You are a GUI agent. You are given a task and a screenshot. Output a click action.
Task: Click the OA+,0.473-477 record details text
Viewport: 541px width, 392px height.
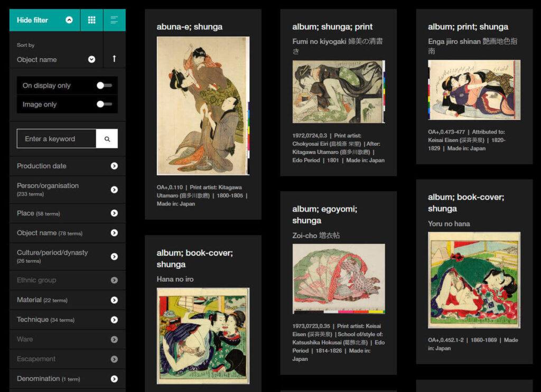467,140
